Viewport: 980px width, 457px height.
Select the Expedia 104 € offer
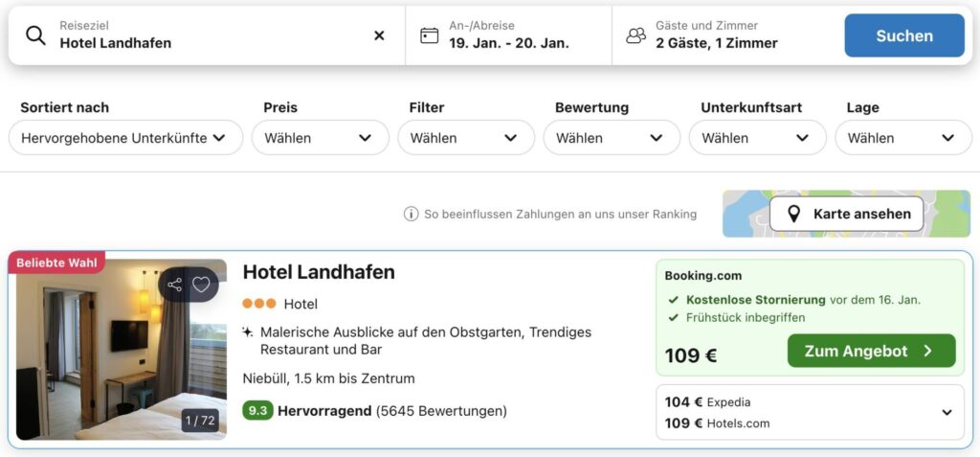(708, 402)
